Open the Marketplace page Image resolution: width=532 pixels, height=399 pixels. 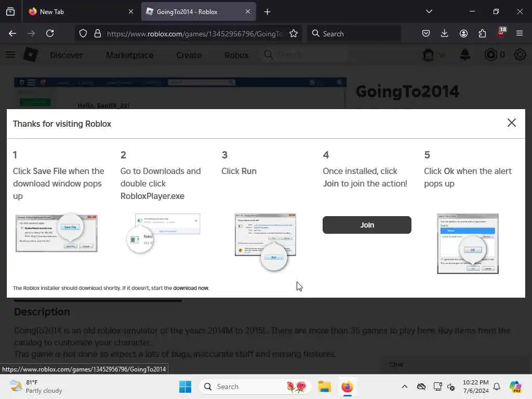[x=129, y=55]
